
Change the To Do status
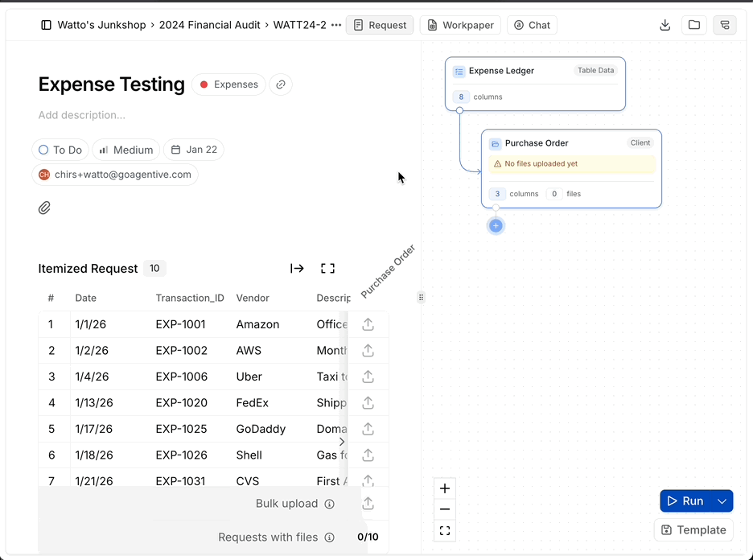point(60,150)
